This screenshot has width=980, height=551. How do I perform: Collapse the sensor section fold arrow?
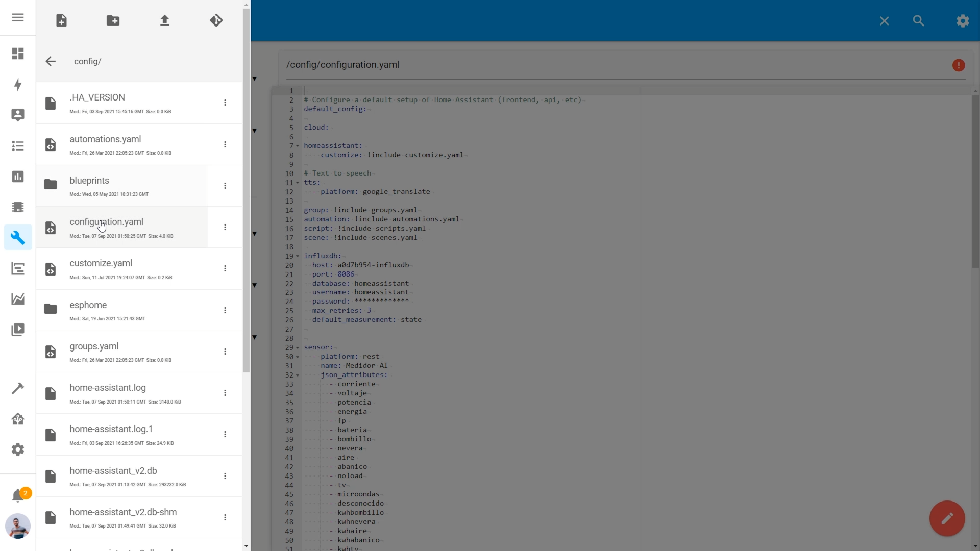298,347
